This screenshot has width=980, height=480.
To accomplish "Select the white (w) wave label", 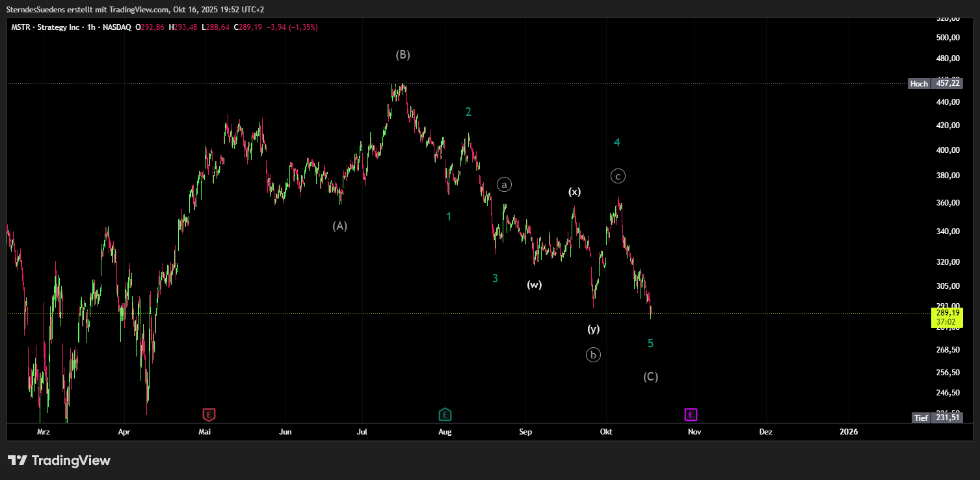I will 534,285.
